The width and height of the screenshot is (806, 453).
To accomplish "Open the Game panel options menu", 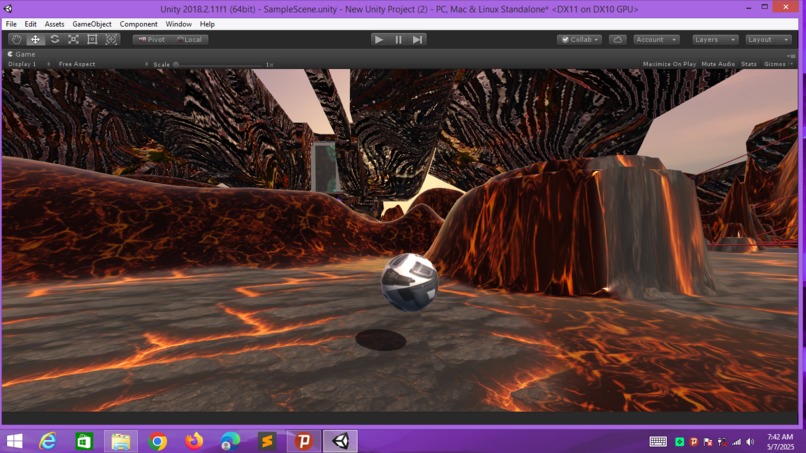I will click(791, 55).
